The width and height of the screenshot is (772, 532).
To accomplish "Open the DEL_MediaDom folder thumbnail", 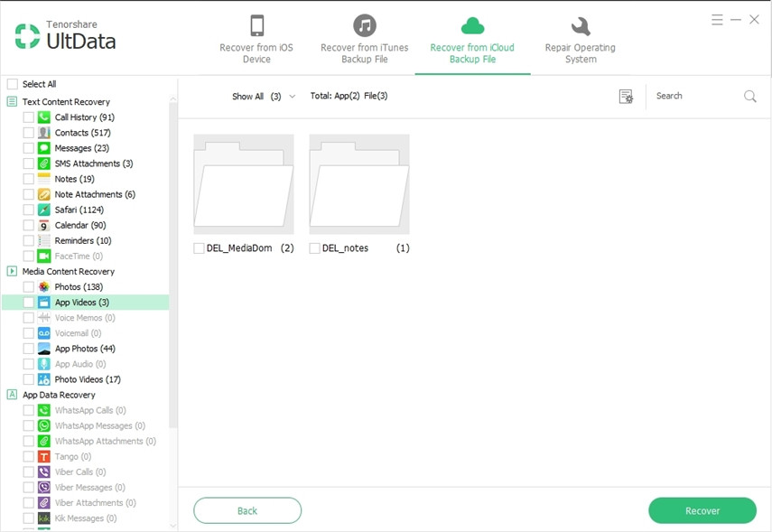I will 242,182.
